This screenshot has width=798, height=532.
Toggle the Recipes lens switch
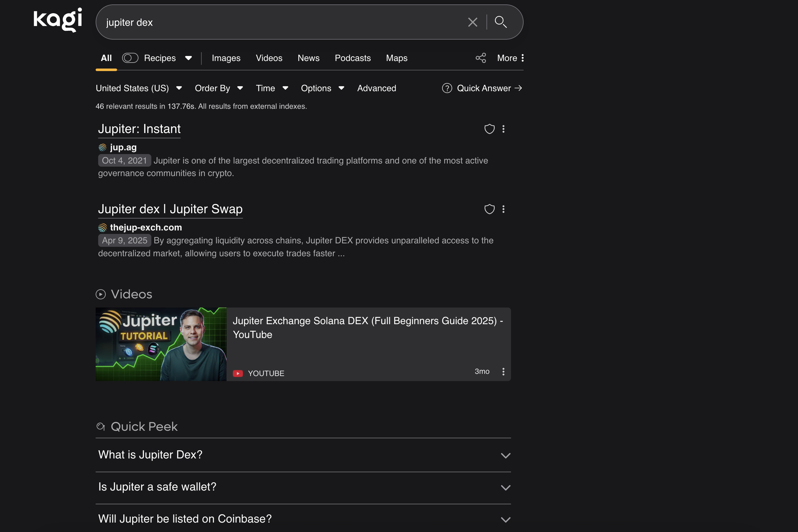point(130,58)
